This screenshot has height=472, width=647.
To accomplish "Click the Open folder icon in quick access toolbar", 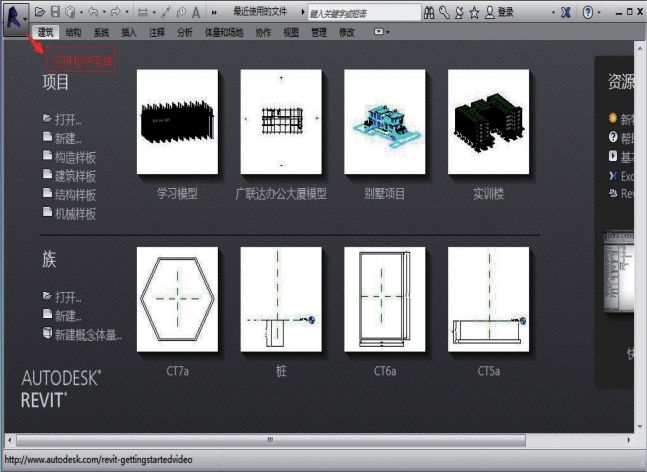I will pos(40,12).
